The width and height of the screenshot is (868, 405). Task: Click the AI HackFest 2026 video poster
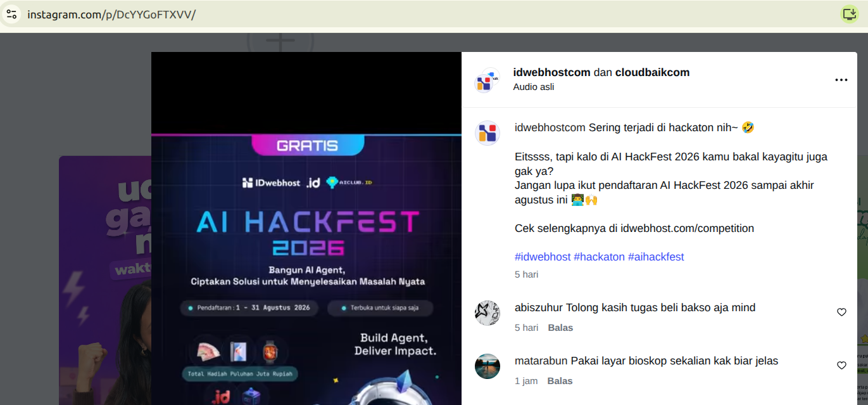pos(306,228)
